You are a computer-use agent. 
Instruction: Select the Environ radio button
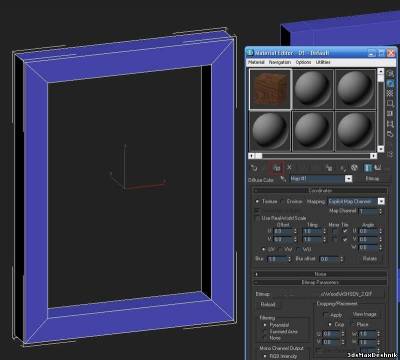(282, 202)
